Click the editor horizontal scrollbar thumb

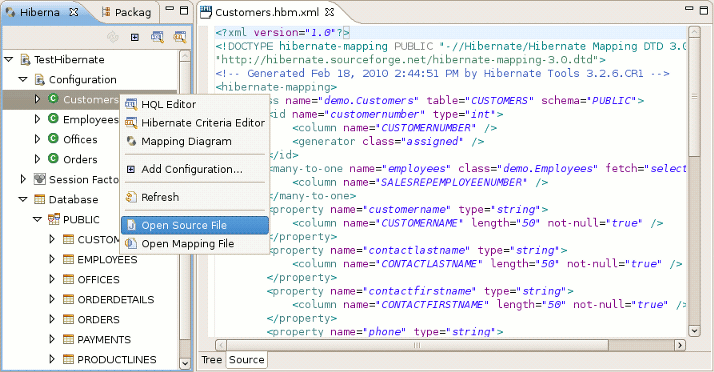(x=417, y=345)
